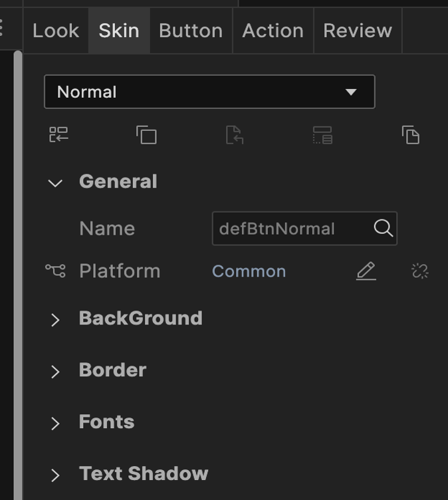The height and width of the screenshot is (500, 448).
Task: Click the Common platform link
Action: 249,271
